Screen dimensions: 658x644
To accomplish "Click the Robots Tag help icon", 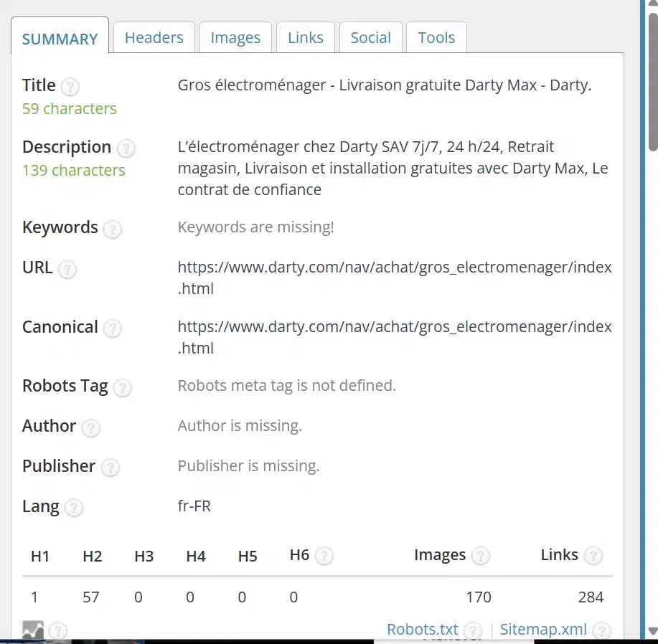I will click(123, 387).
